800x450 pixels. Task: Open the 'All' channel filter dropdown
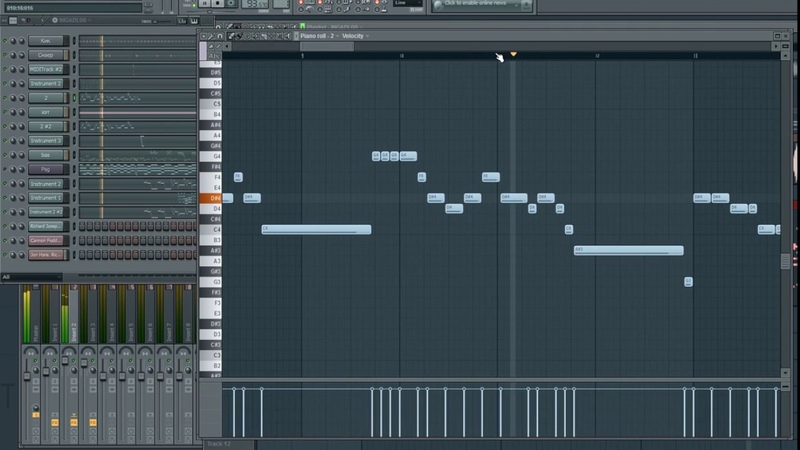click(31, 277)
